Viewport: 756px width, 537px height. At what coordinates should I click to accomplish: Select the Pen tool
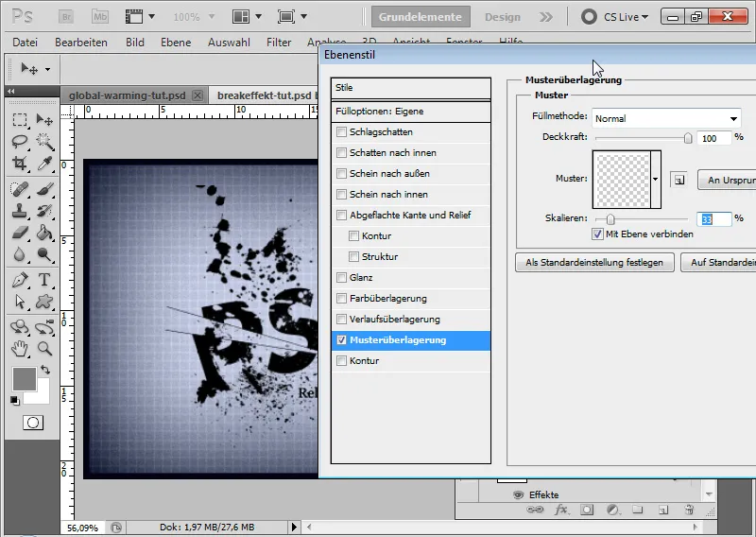click(x=20, y=280)
